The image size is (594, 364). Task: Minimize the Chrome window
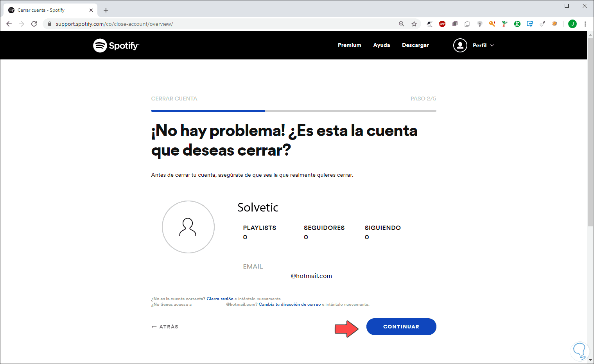[x=549, y=6]
